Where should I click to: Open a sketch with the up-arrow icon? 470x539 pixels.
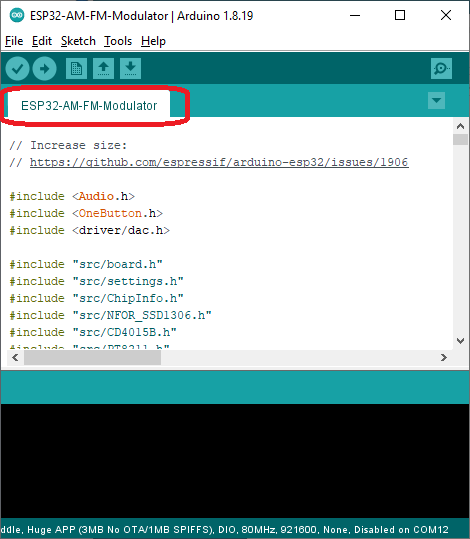tap(103, 69)
